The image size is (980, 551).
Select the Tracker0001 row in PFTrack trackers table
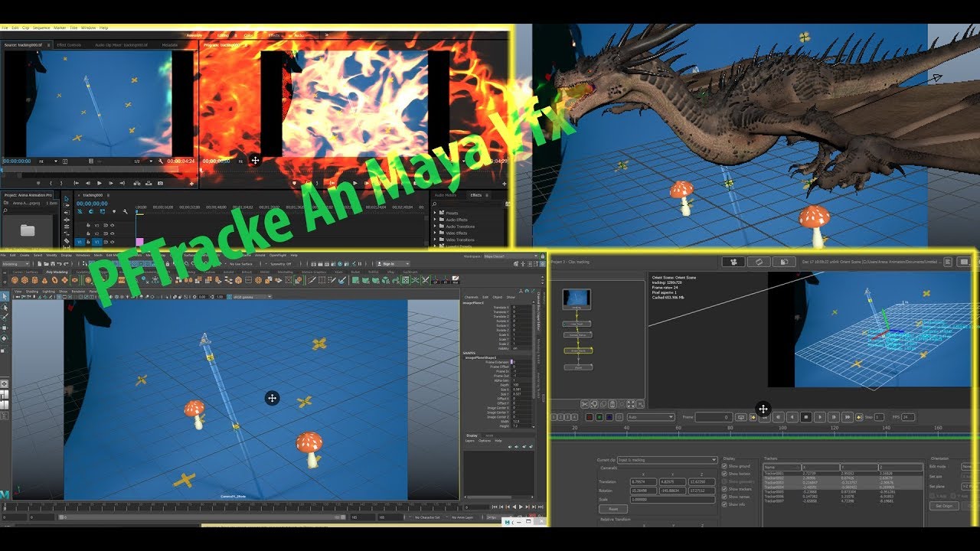843,473
